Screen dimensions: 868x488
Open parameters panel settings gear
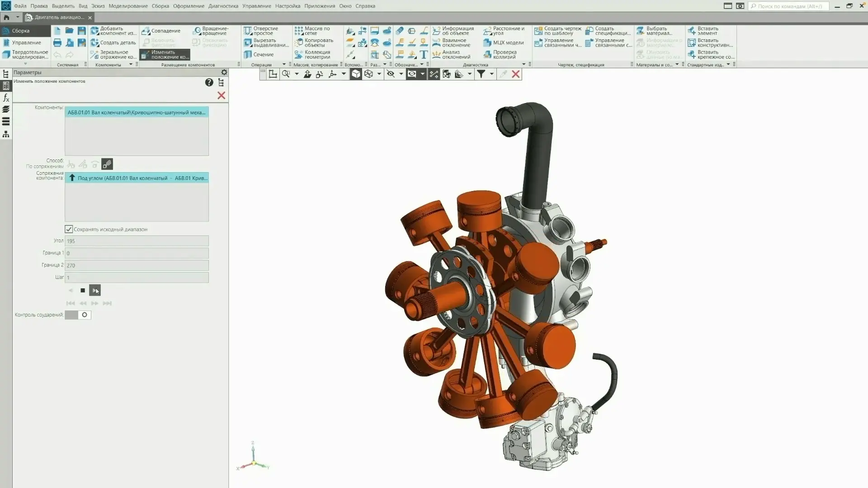coord(224,72)
